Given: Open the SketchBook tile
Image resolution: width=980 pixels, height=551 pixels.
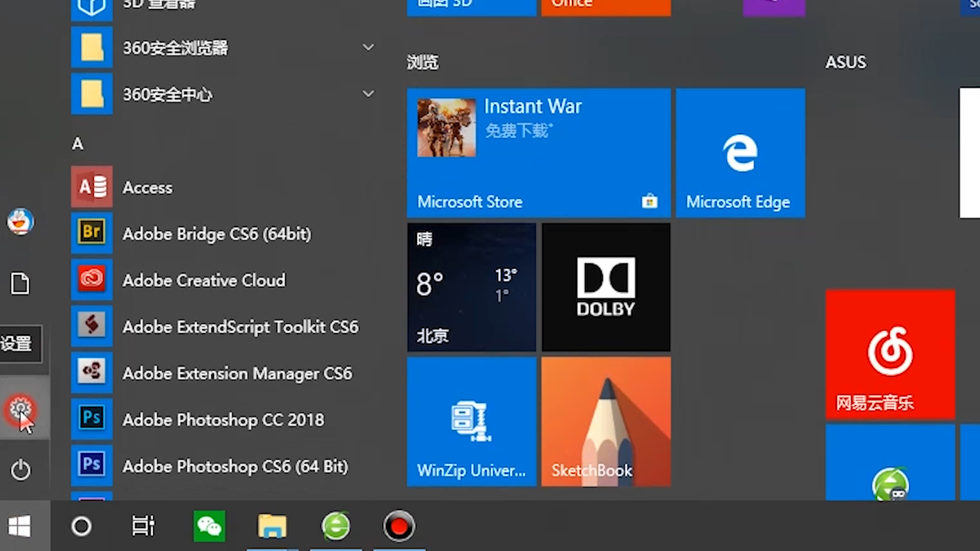Looking at the screenshot, I should click(x=606, y=421).
